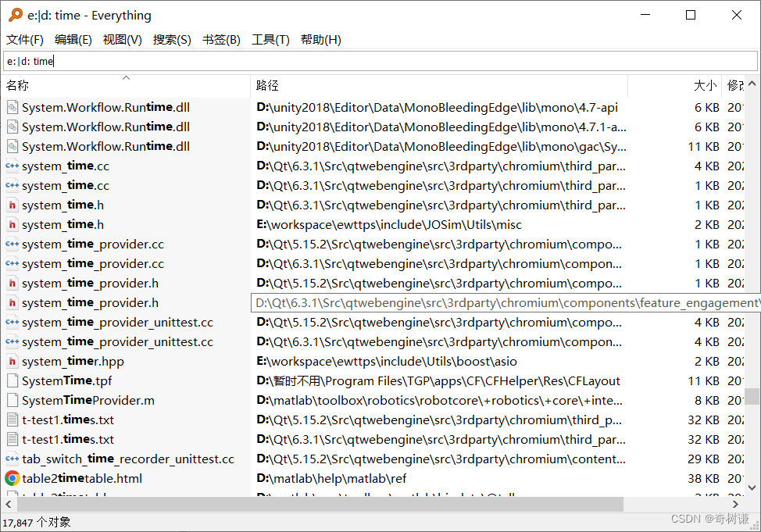Select the SystemTime.tpf file name
Viewport: 761px width, 532px height.
(x=67, y=380)
